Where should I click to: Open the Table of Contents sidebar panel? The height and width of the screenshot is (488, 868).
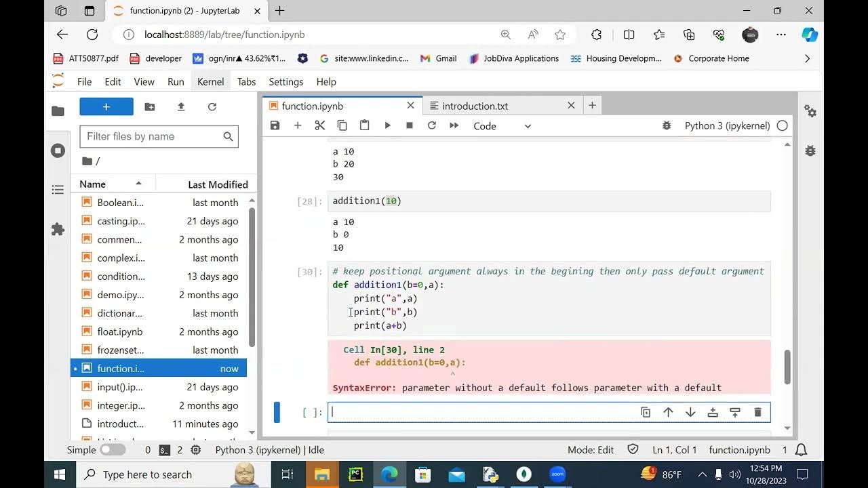pos(58,190)
